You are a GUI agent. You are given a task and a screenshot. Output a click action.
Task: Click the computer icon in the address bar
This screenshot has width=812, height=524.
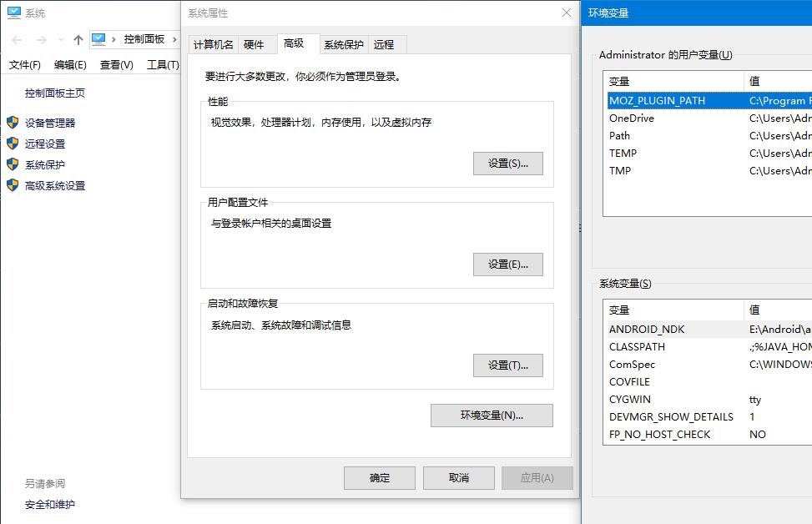pos(99,39)
